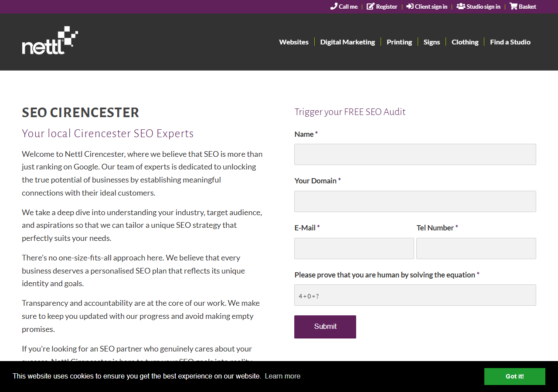The height and width of the screenshot is (392, 558).
Task: Open the Basket link
Action: click(x=523, y=7)
